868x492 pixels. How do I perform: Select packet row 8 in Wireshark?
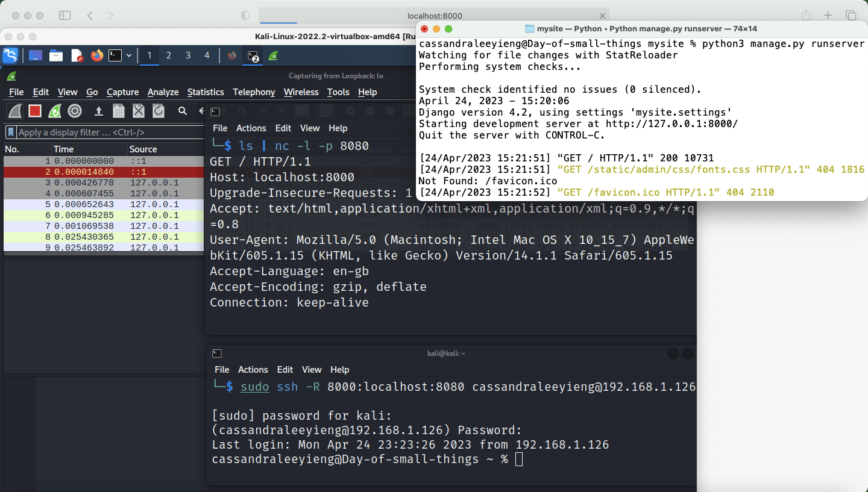104,237
